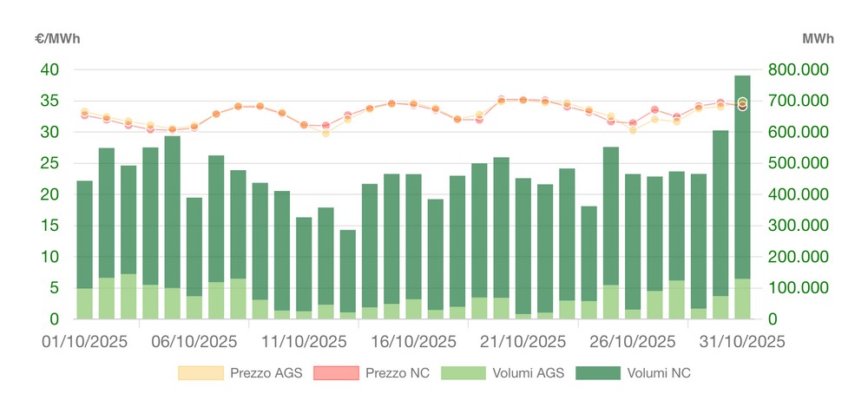Image resolution: width=868 pixels, height=407 pixels.
Task: Select the highlighted price point above last bar
Action: [742, 104]
